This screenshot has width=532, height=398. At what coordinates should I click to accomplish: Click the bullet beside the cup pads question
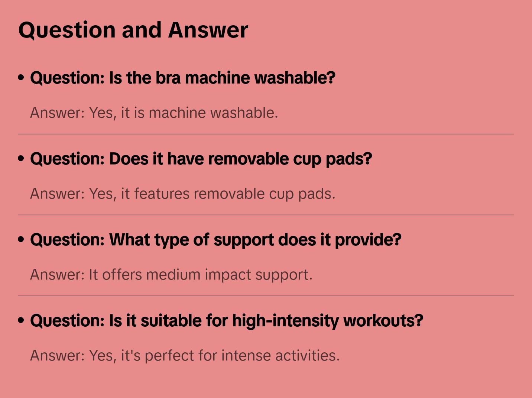tap(21, 159)
